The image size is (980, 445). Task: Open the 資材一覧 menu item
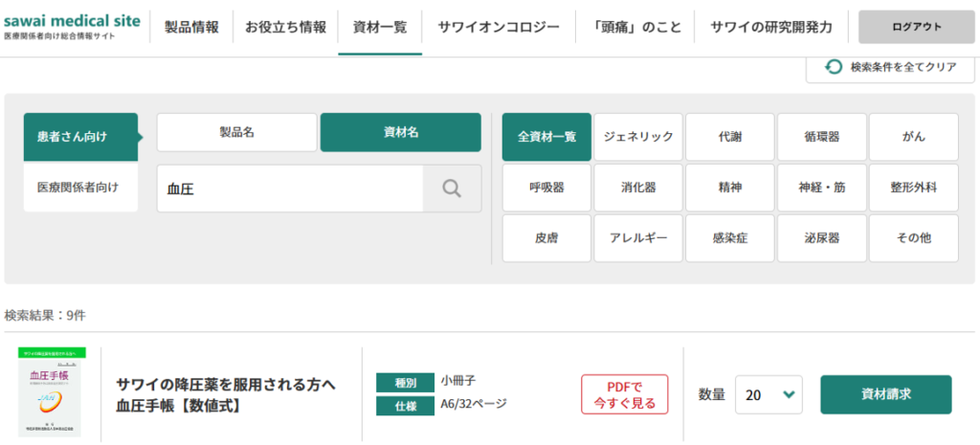(380, 27)
